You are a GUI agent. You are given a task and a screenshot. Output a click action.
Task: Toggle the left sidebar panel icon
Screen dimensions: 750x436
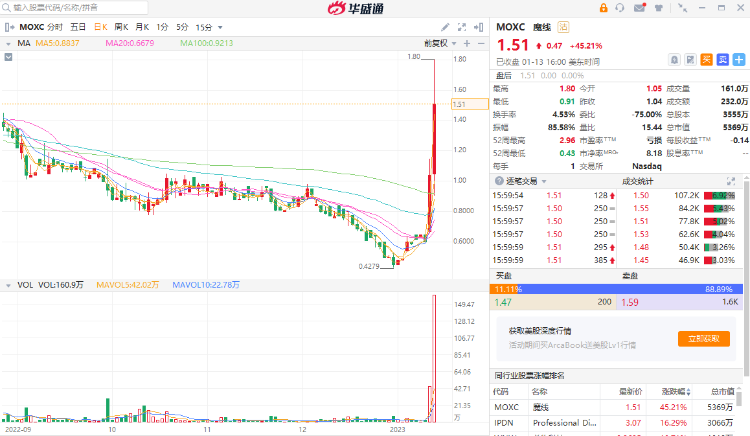[10, 27]
